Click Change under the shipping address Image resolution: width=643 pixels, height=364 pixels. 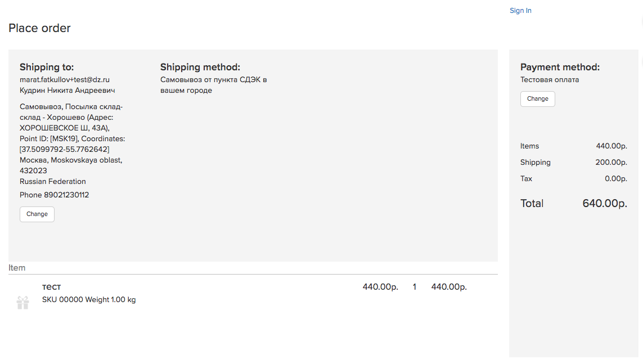pos(37,214)
